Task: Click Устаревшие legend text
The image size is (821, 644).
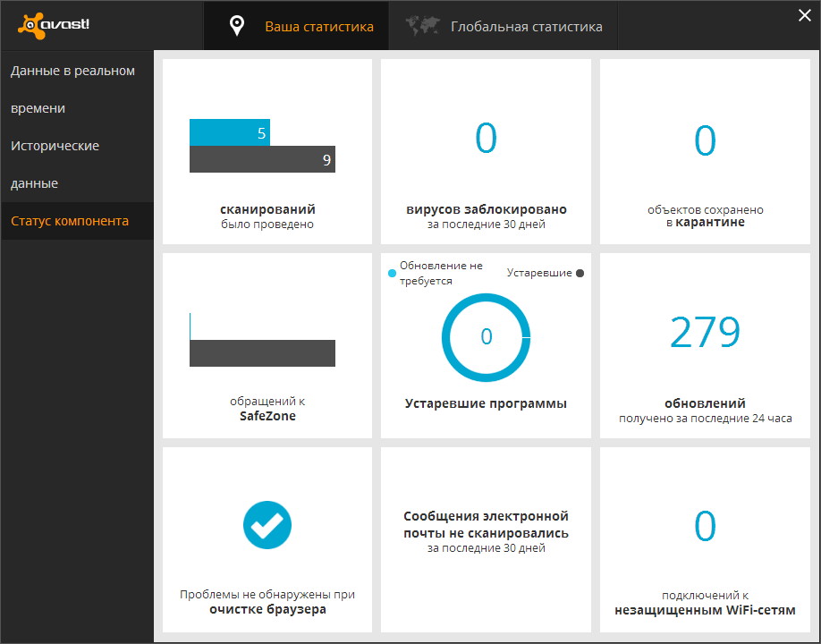Action: [x=539, y=273]
